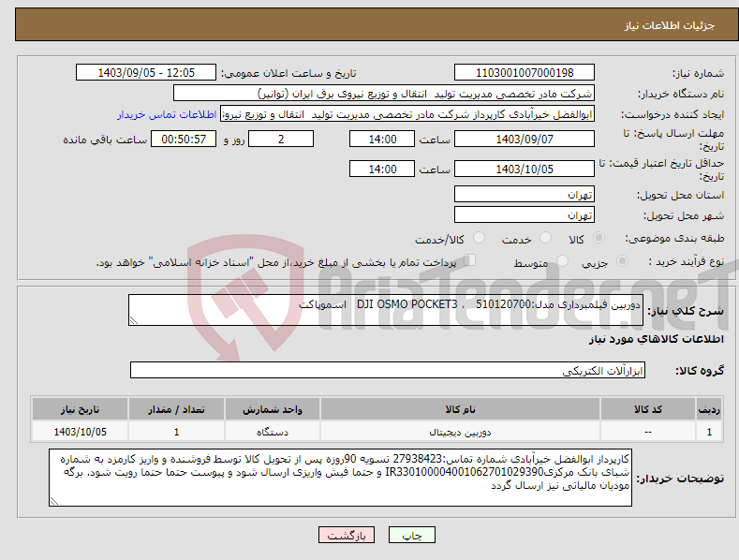Click the دستگاه unit cell
The width and height of the screenshot is (739, 560).
[273, 432]
